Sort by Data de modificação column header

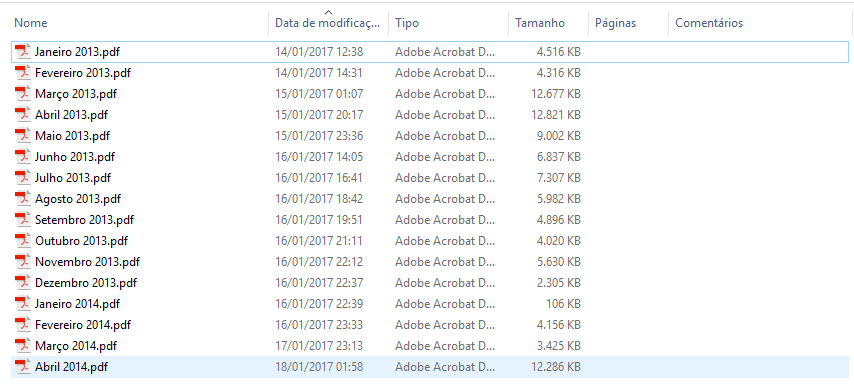point(329,23)
